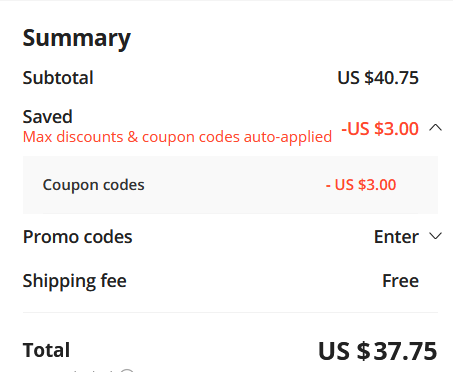Click the Saved label
Viewport: 453px width, 372px height.
tap(47, 117)
